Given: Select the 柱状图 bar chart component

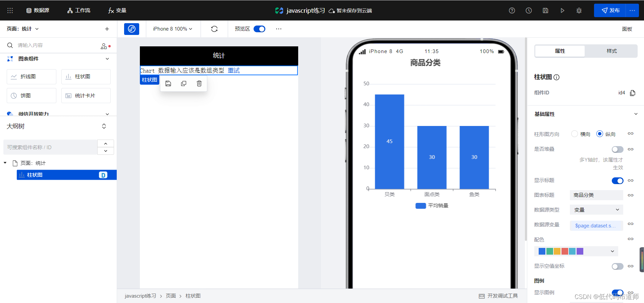Looking at the screenshot, I should pos(86,77).
